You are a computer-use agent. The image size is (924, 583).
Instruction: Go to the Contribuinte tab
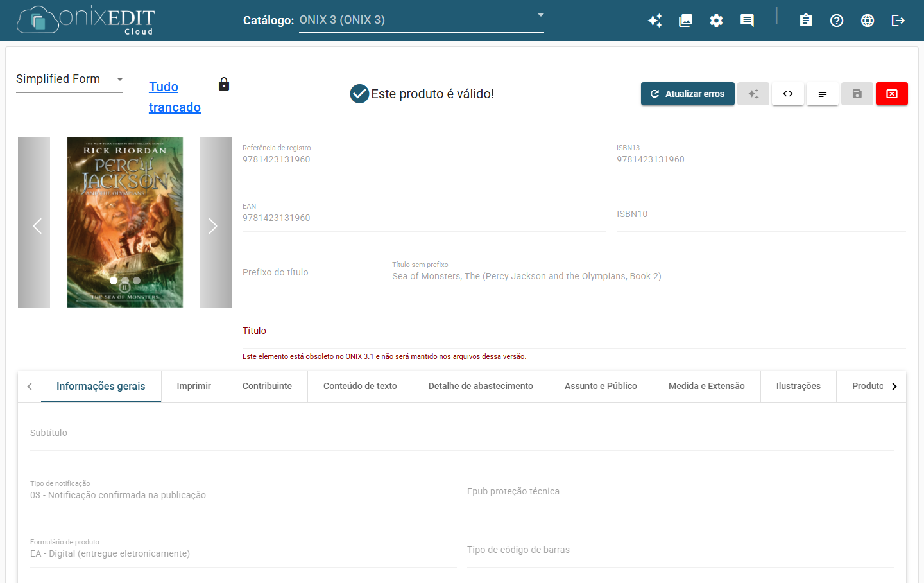[267, 386]
